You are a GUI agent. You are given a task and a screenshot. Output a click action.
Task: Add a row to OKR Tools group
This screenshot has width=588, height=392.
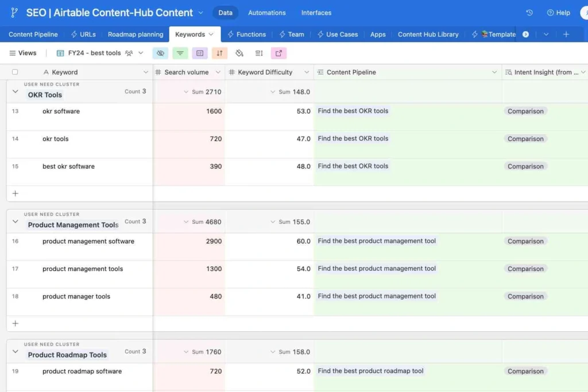(x=16, y=193)
